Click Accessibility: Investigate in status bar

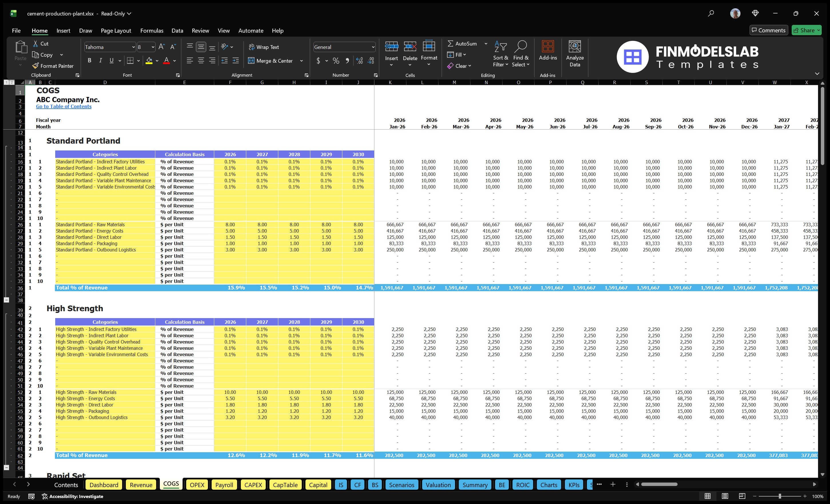[x=72, y=496]
